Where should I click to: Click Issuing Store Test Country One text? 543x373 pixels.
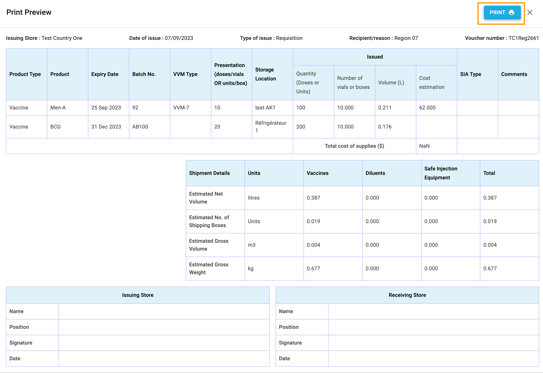click(x=44, y=38)
